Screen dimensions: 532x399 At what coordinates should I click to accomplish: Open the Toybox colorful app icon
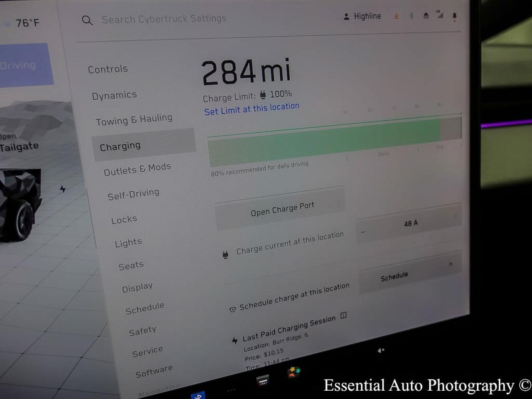(x=294, y=372)
